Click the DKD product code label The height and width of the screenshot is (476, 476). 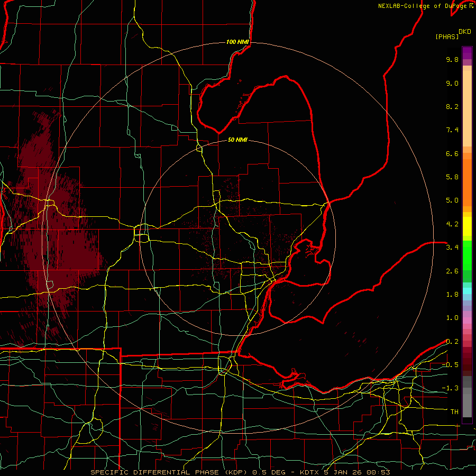[465, 32]
